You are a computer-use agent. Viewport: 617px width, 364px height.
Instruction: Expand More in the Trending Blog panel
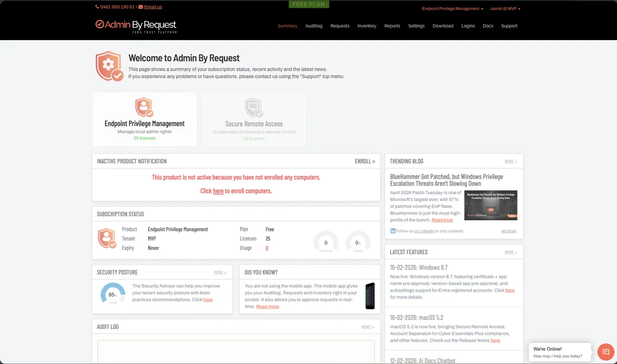[x=510, y=162]
